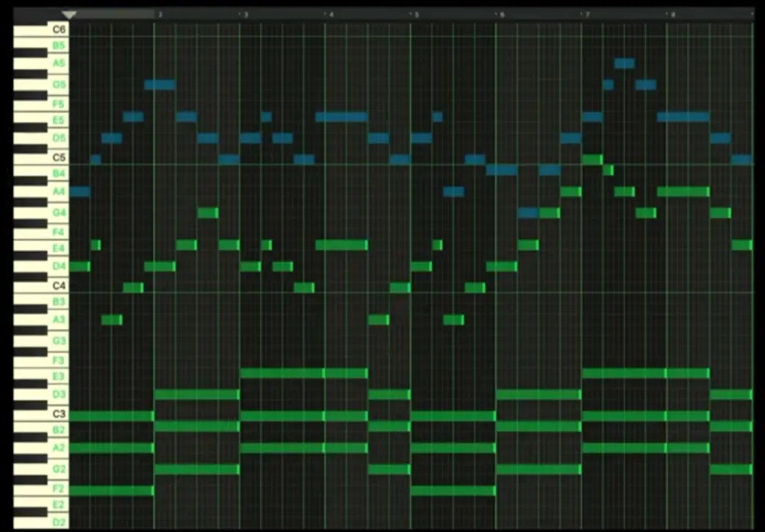Select the long green F2 note in bar 1
Image resolution: width=765 pixels, height=532 pixels.
pyautogui.click(x=111, y=491)
